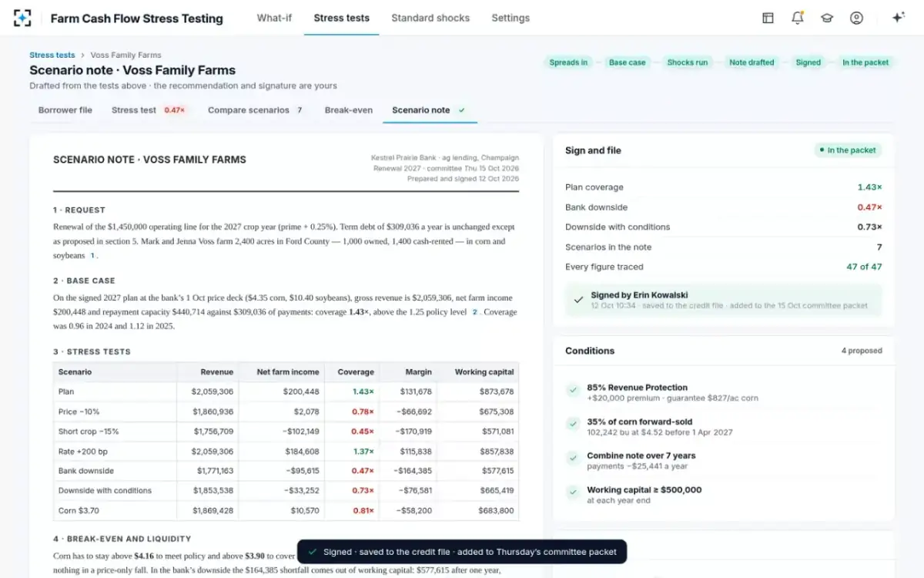Viewport: 924px width, 578px height.
Task: Select the Price −10% scenario row
Action: point(286,412)
